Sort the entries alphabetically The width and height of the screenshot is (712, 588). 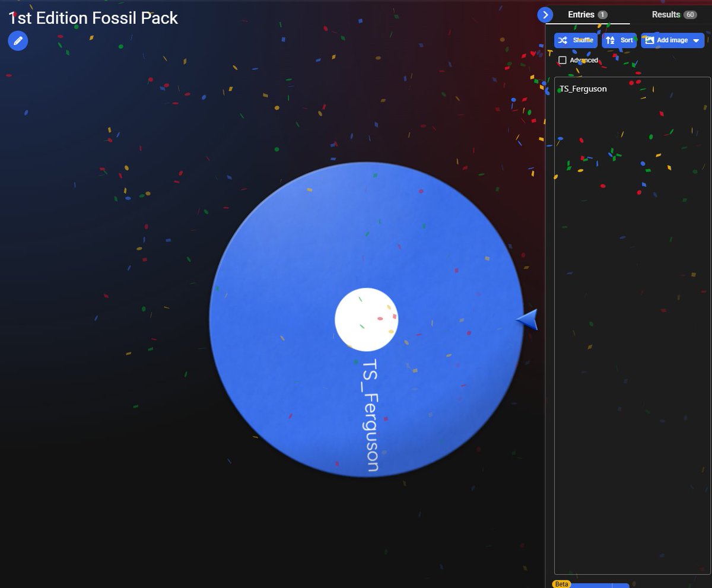(619, 40)
